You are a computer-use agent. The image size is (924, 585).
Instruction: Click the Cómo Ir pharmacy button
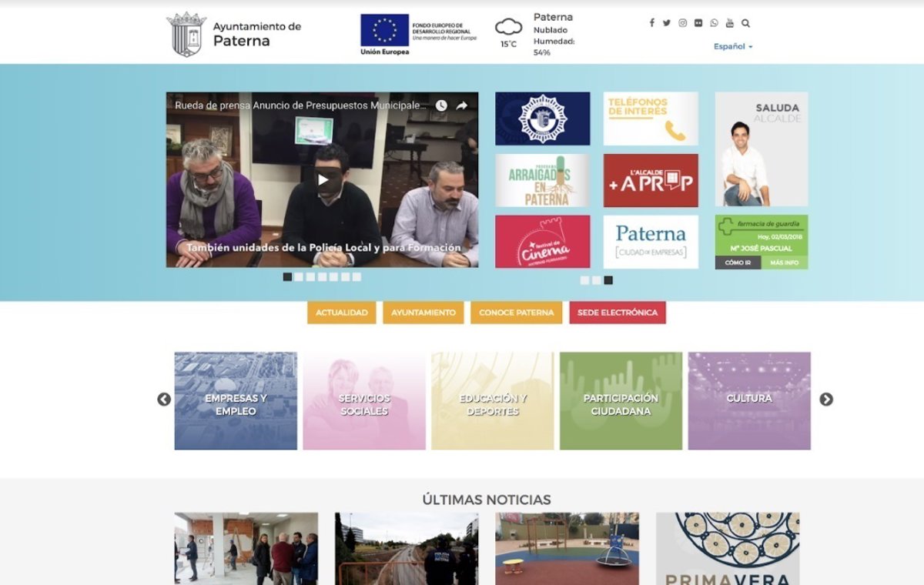[x=738, y=262]
